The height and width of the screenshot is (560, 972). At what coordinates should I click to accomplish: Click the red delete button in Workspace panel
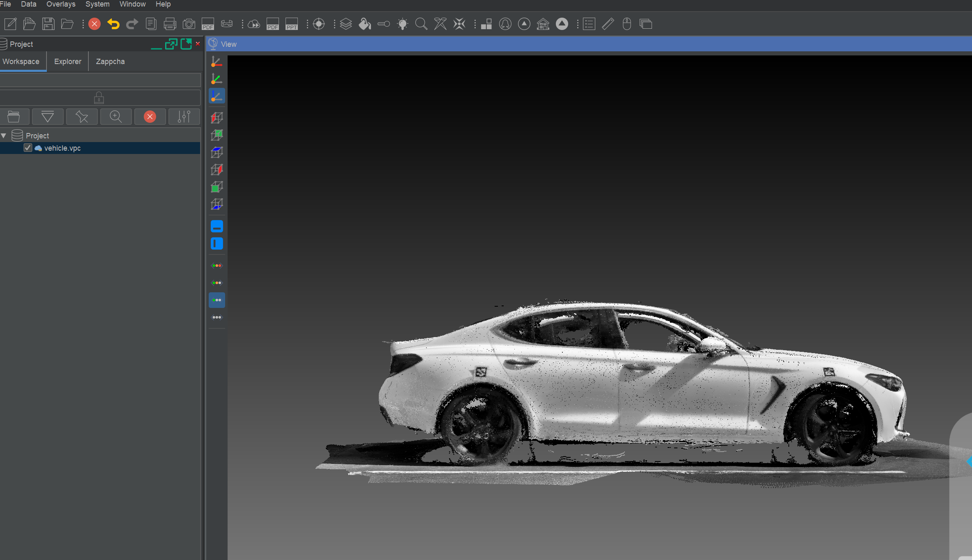tap(150, 117)
